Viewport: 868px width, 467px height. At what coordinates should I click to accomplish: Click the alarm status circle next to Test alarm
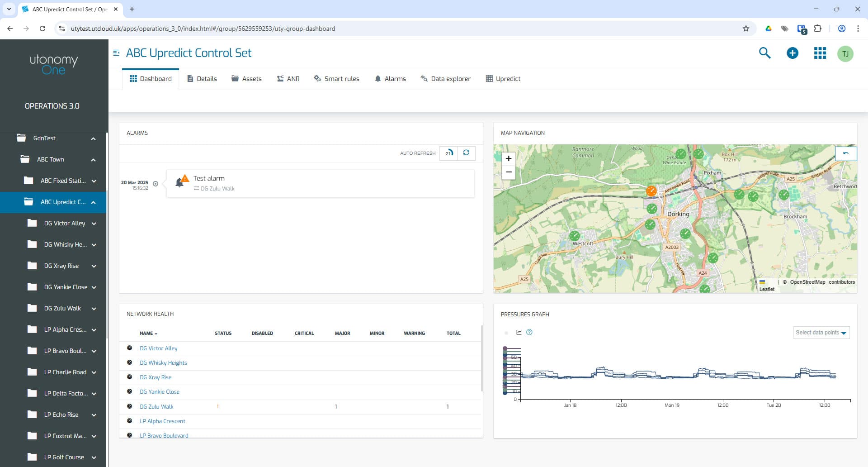(156, 183)
